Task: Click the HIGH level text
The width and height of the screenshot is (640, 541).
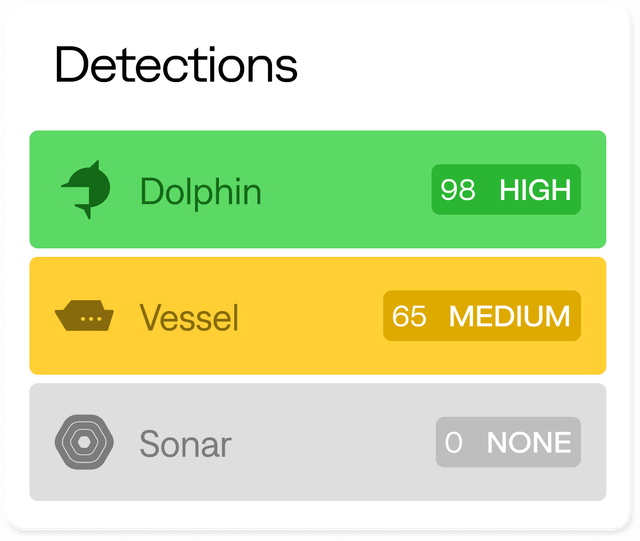Action: coord(535,189)
